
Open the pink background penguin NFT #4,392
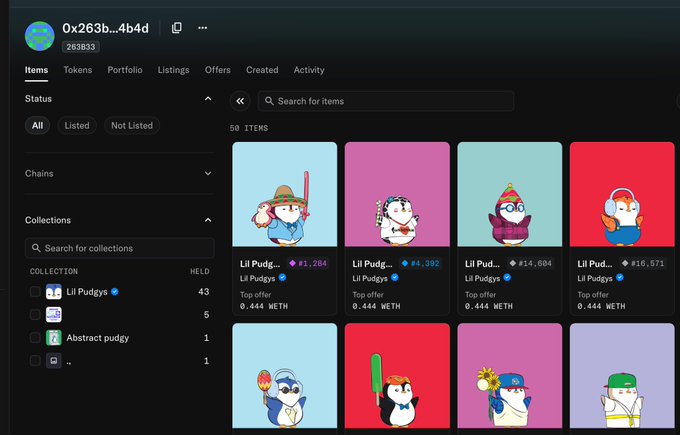coord(397,194)
